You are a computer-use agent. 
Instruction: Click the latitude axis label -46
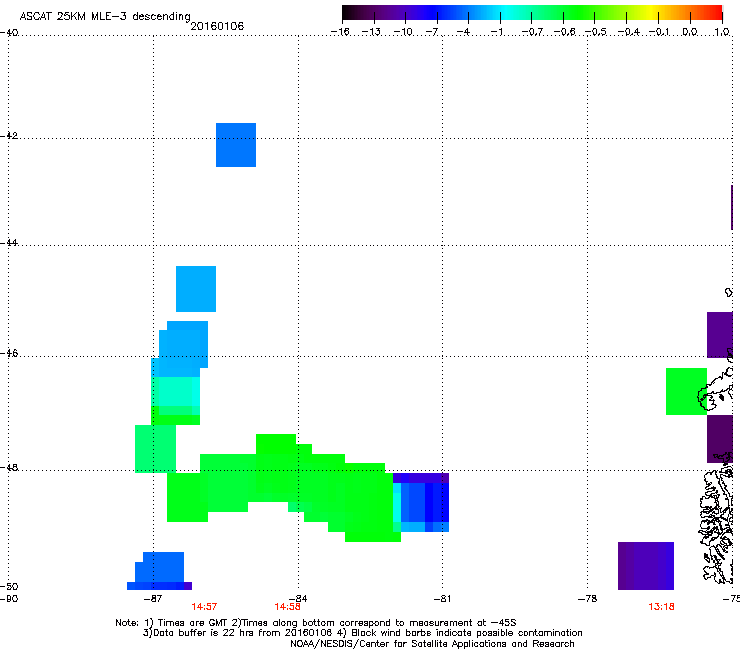tap(9, 353)
